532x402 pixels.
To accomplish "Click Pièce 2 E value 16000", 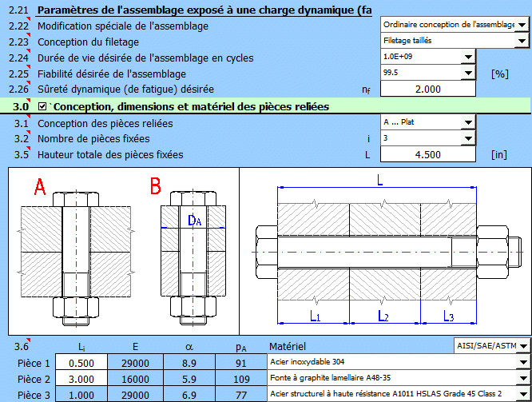I will 135,379.
